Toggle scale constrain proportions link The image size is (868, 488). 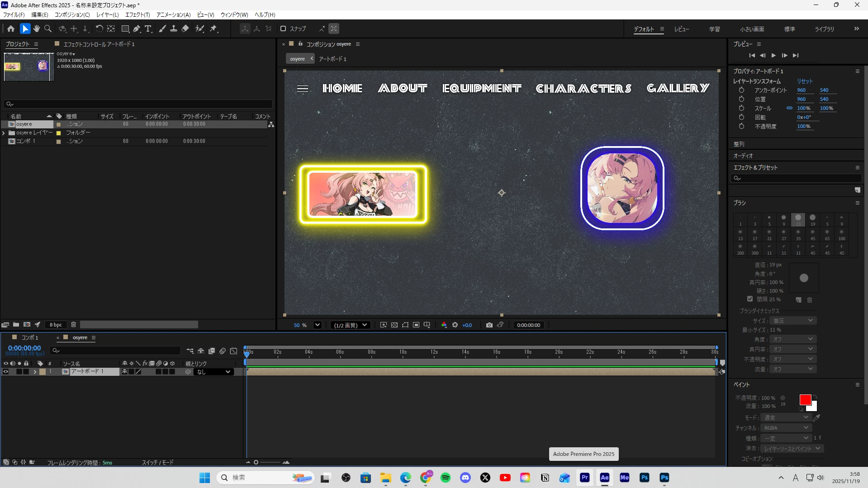[789, 108]
